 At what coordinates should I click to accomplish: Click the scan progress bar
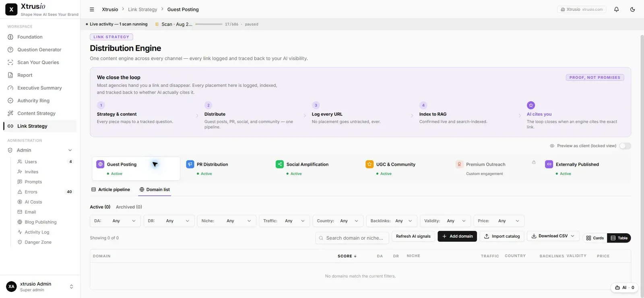click(208, 24)
